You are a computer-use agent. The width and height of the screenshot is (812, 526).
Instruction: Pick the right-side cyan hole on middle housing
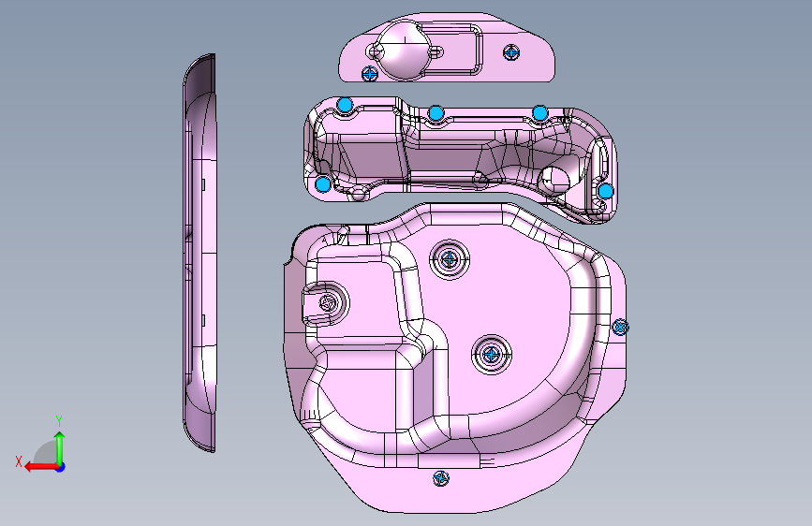coord(606,191)
